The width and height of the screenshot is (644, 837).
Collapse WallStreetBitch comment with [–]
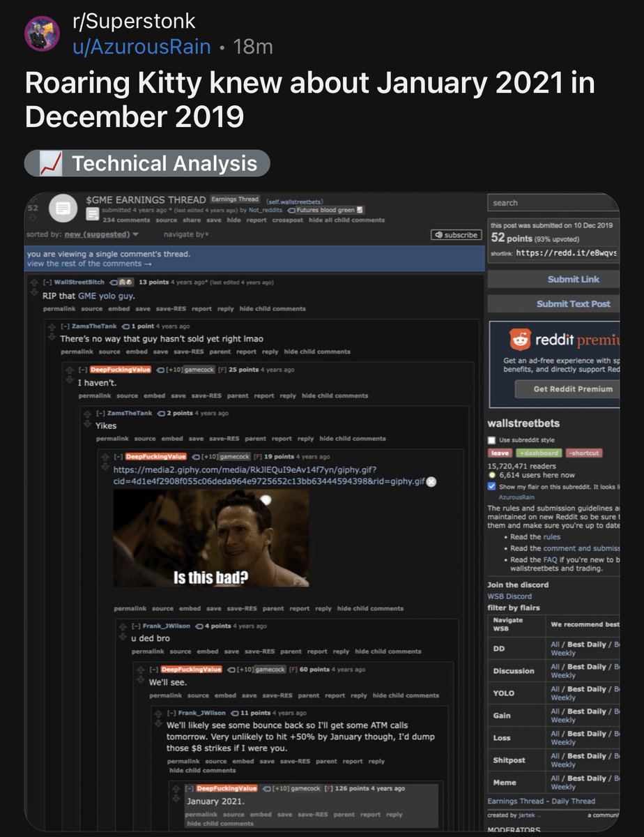tap(47, 282)
